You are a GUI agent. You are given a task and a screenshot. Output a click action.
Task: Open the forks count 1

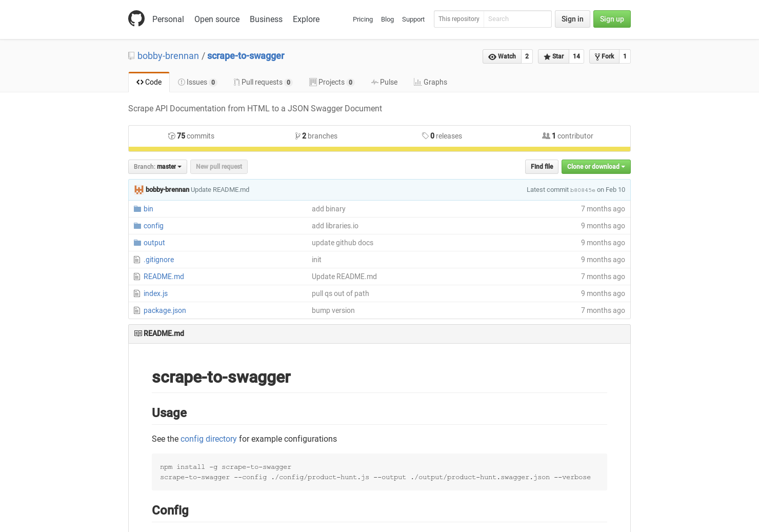[625, 56]
